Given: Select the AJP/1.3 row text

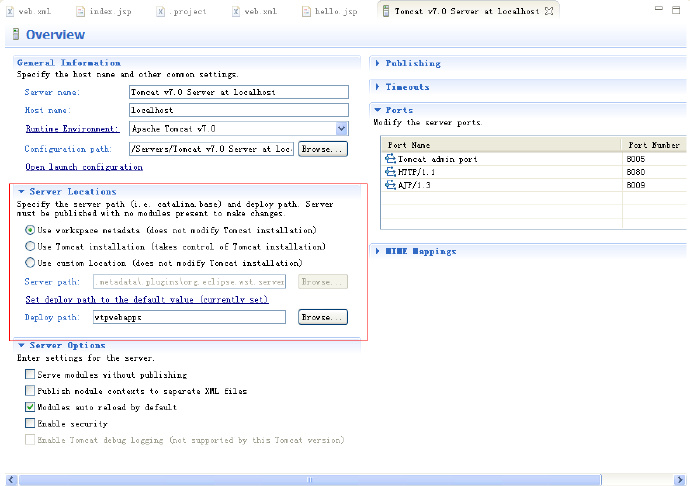Looking at the screenshot, I should [414, 185].
